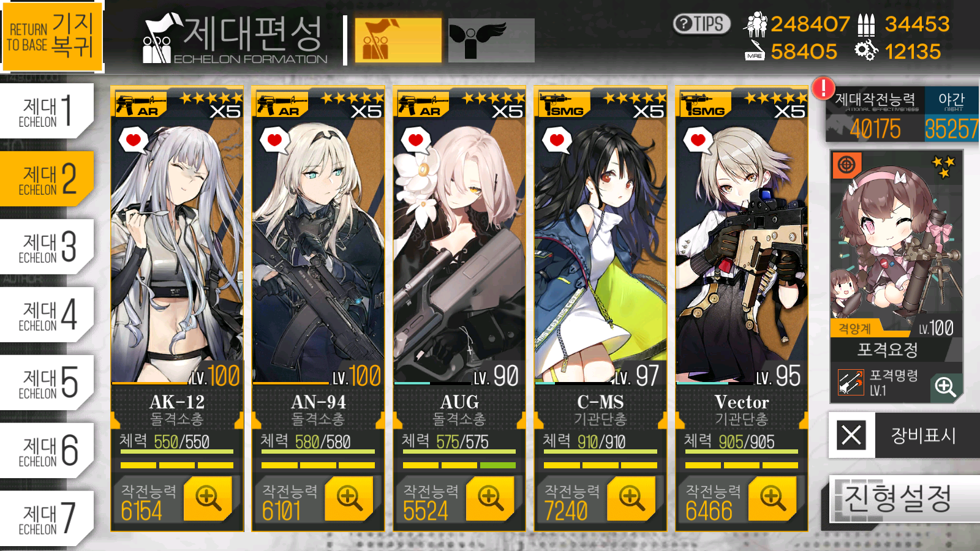Image resolution: width=980 pixels, height=551 pixels.
Task: Return to base button
Action: [x=51, y=36]
